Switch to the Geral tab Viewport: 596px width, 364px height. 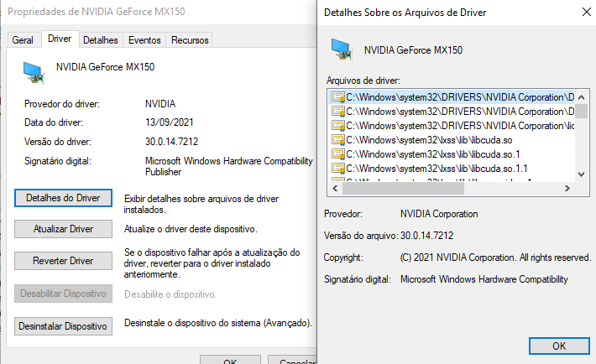click(x=24, y=40)
